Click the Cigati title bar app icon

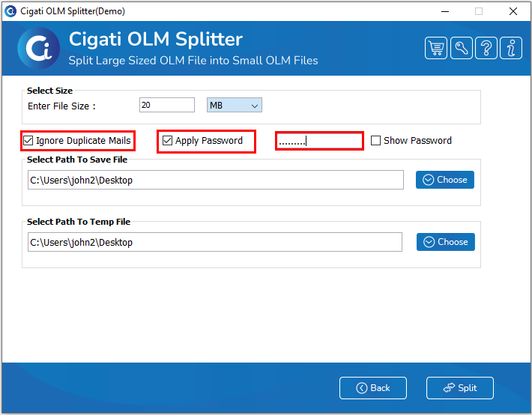(10, 11)
